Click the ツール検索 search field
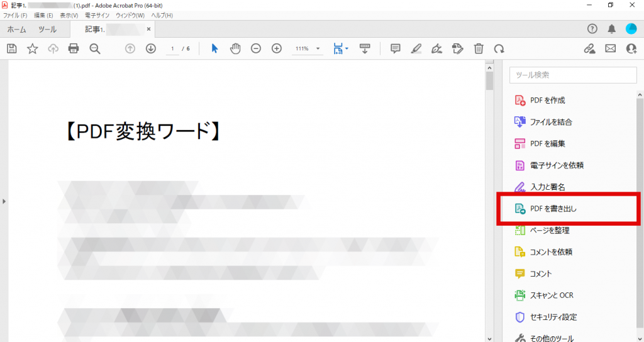 click(573, 75)
